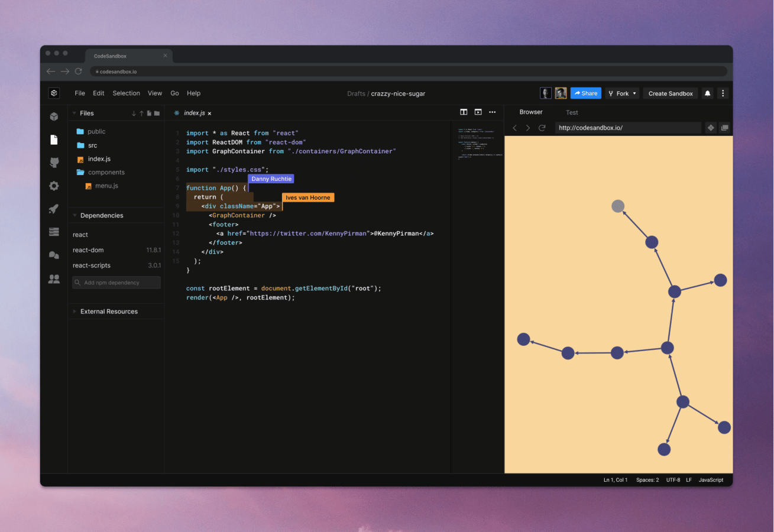The image size is (774, 532).
Task: Create a new file in Files
Action: click(x=149, y=113)
